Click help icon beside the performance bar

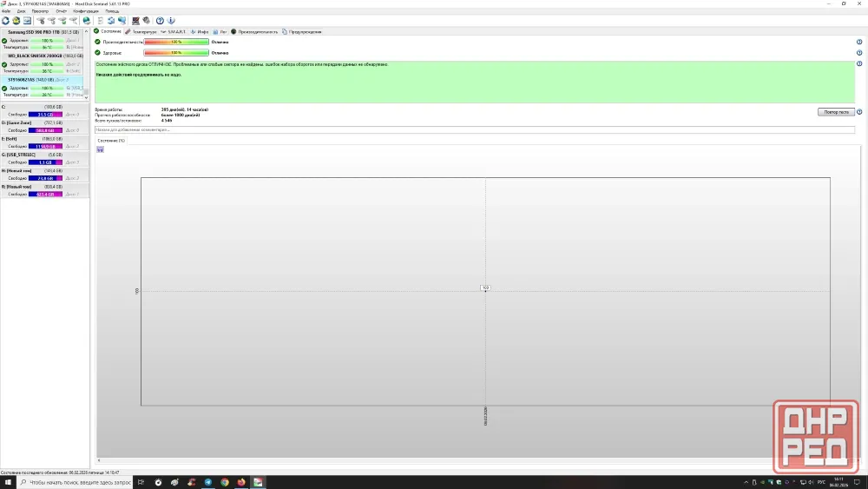pyautogui.click(x=859, y=42)
